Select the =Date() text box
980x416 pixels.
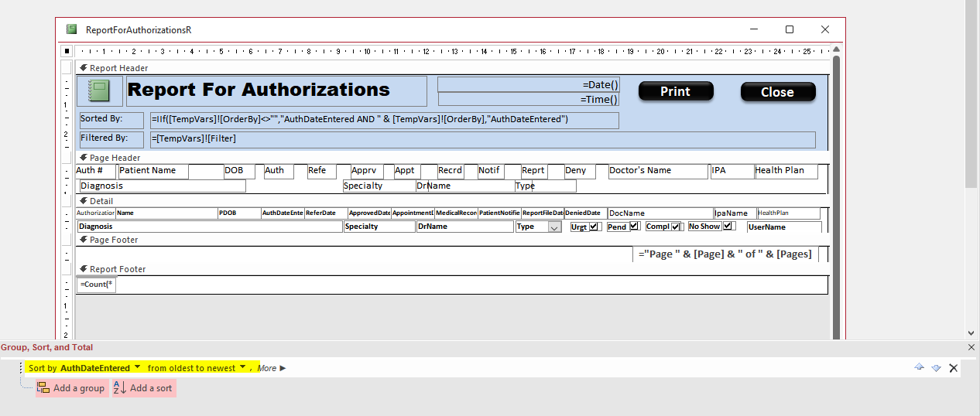coord(529,84)
